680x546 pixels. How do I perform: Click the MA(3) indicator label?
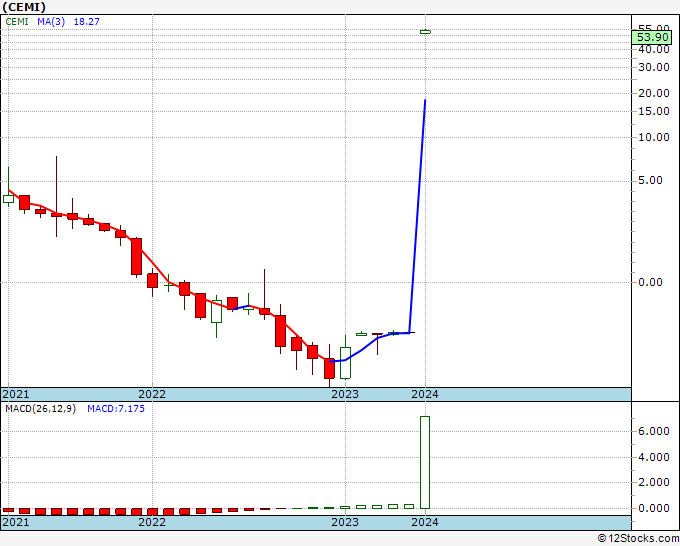[51, 21]
